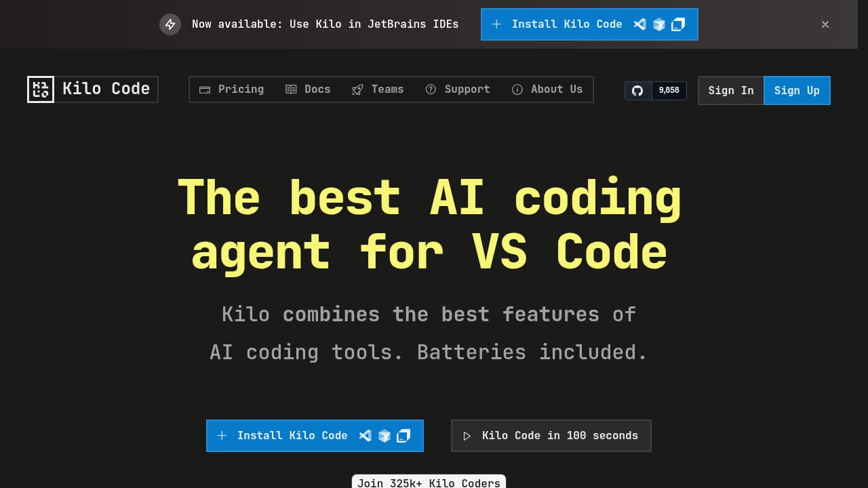Click the info icon beside About Us
The width and height of the screenshot is (868, 488).
(x=517, y=89)
